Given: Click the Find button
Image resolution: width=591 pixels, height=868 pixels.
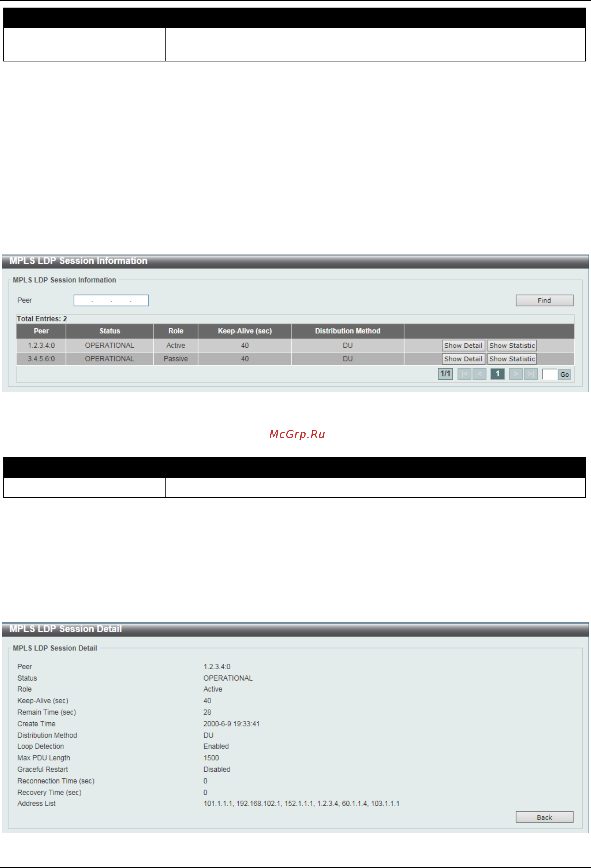Looking at the screenshot, I should [x=544, y=300].
